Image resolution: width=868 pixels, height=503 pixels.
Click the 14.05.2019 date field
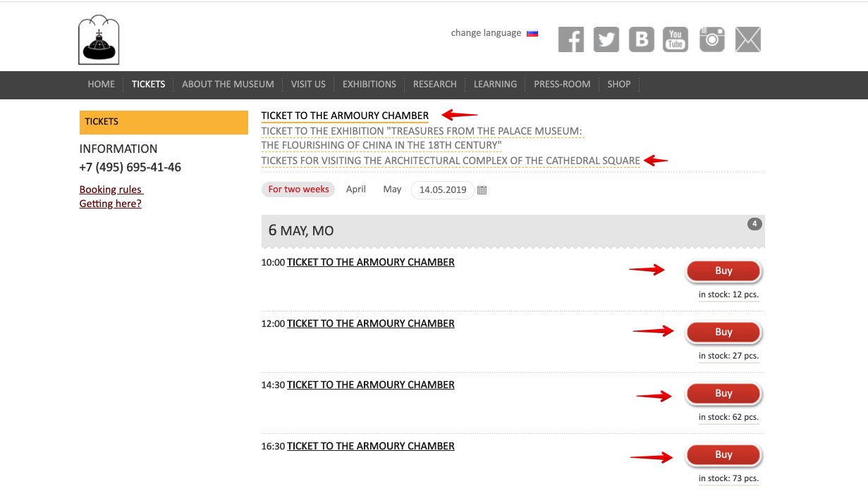coord(443,190)
